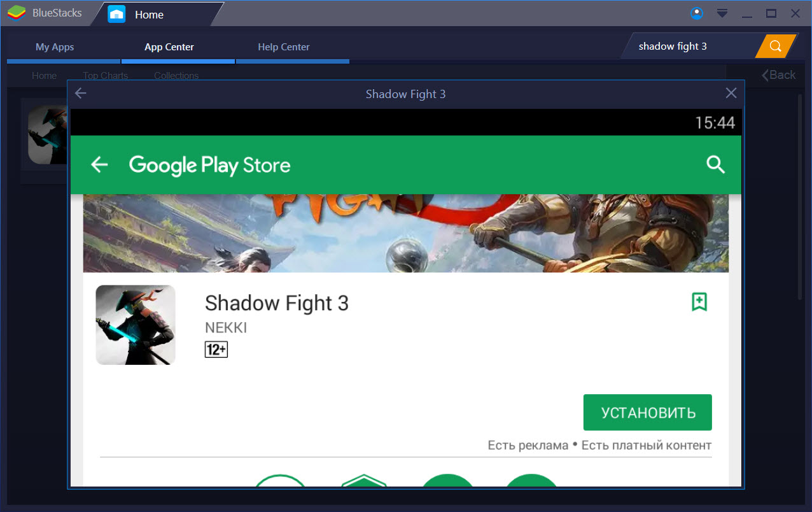Viewport: 812px width, 512px height.
Task: Open the Top Charts subtab
Action: (x=106, y=75)
